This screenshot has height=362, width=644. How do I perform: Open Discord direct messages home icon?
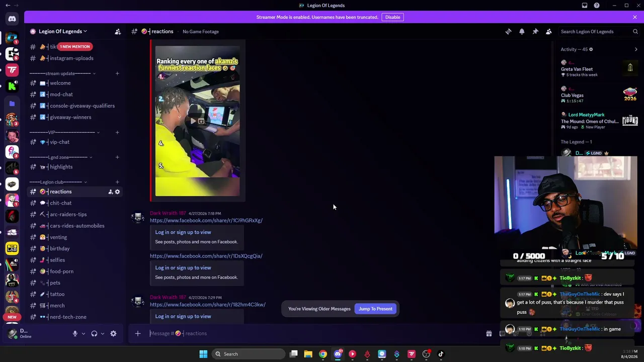point(12,19)
